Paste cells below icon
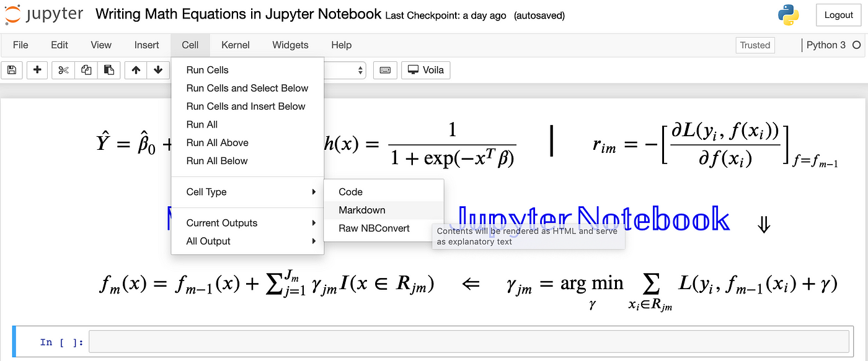This screenshot has height=361, width=868. coord(109,70)
